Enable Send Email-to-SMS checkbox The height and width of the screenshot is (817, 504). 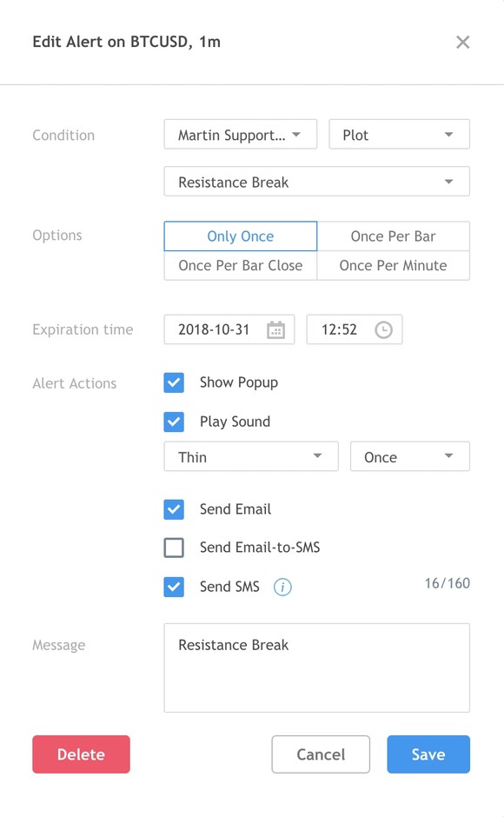[x=174, y=548]
